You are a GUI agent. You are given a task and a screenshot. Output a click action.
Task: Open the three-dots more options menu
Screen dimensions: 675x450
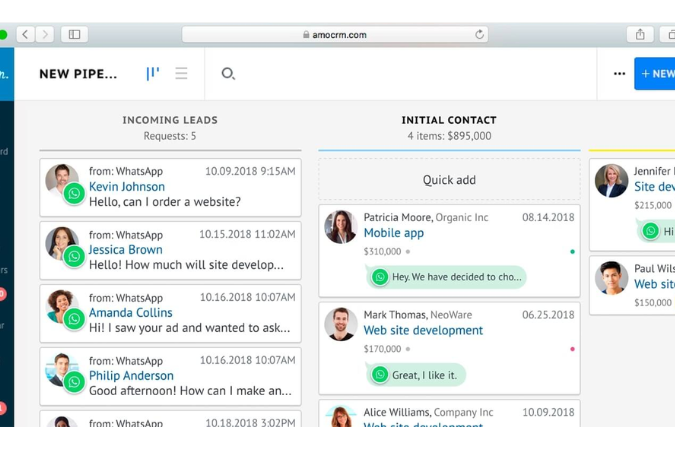[619, 74]
